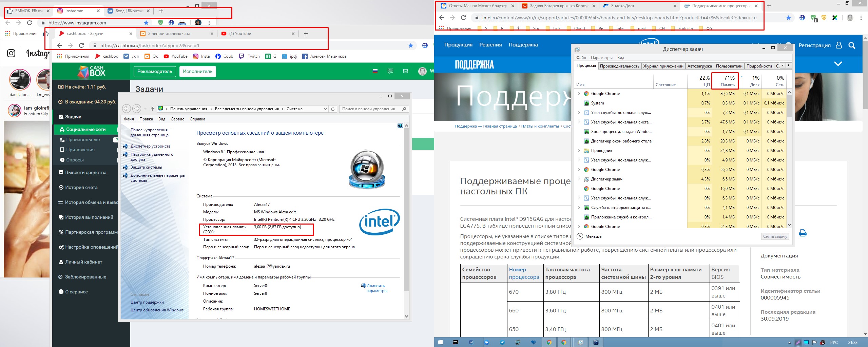The width and height of the screenshot is (868, 347).
Task: Open the yellow shield extension in the Intel browser window
Action: tap(824, 18)
